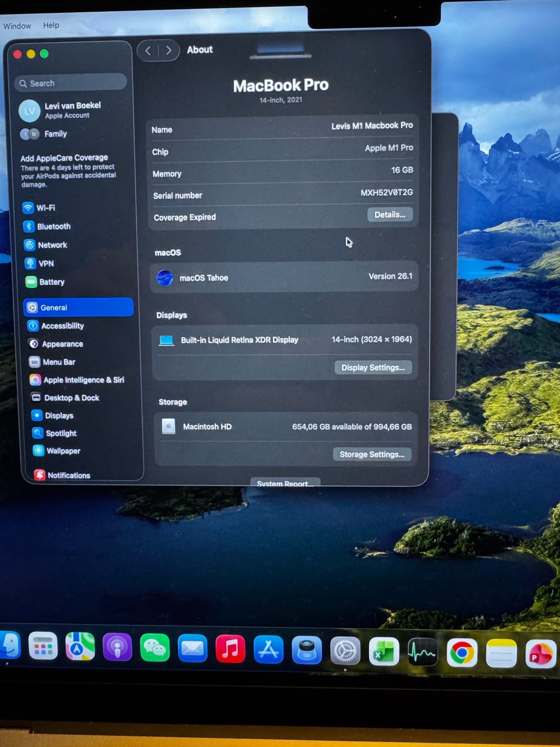Viewport: 560px width, 747px height.
Task: Open Displays settings in sidebar
Action: click(52, 416)
